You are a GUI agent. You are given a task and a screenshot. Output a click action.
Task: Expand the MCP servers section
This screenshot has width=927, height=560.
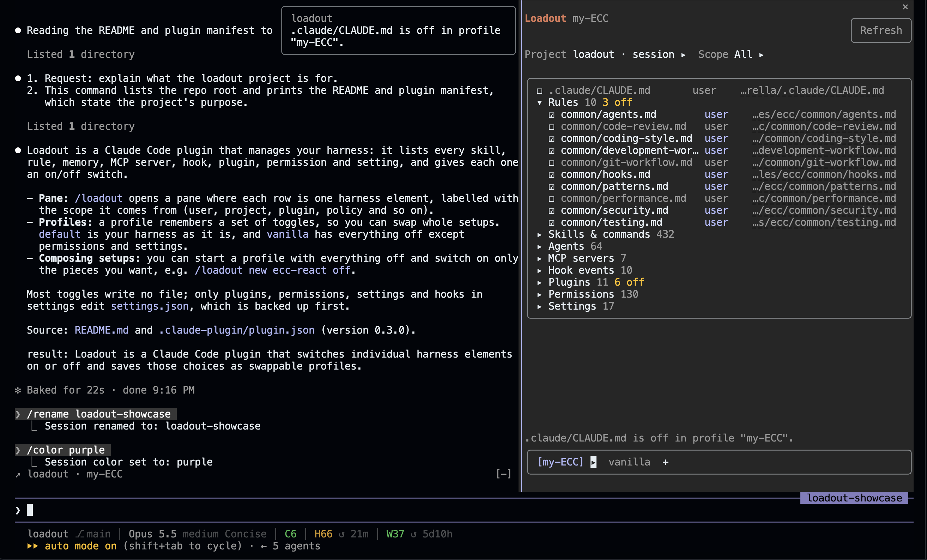coord(539,259)
